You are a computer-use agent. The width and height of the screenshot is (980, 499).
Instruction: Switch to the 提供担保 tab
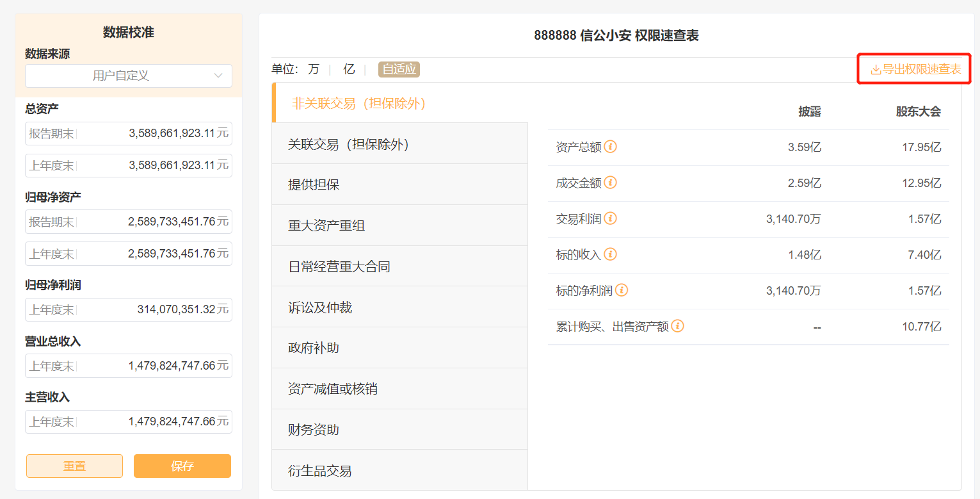click(400, 184)
